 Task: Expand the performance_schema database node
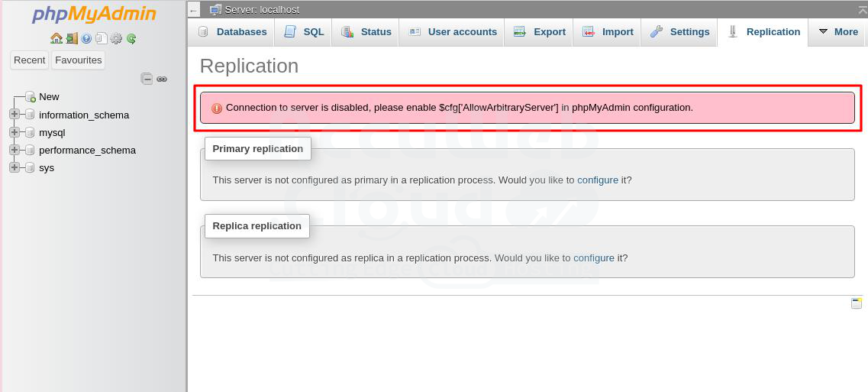(15, 150)
